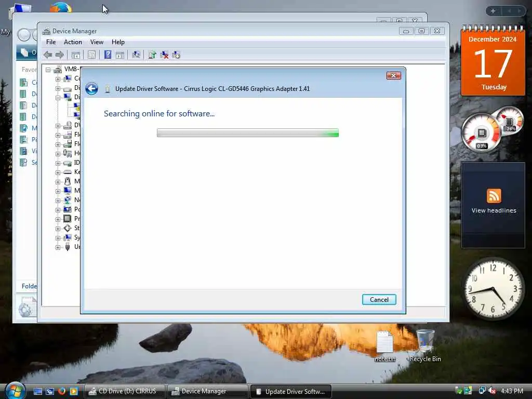Click the Back arrow in Device Manager toolbar
This screenshot has height=399, width=532.
48,55
